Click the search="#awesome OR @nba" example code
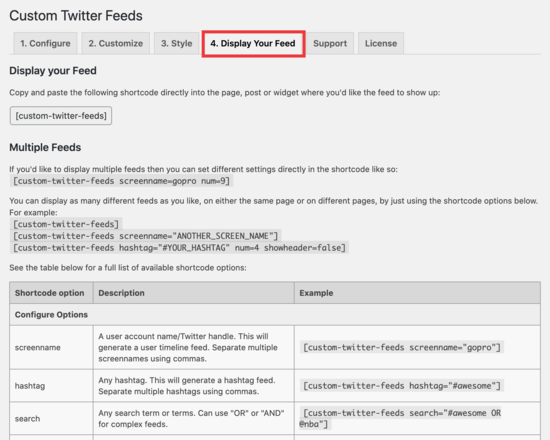Viewport: 550px width, 440px height. click(401, 419)
